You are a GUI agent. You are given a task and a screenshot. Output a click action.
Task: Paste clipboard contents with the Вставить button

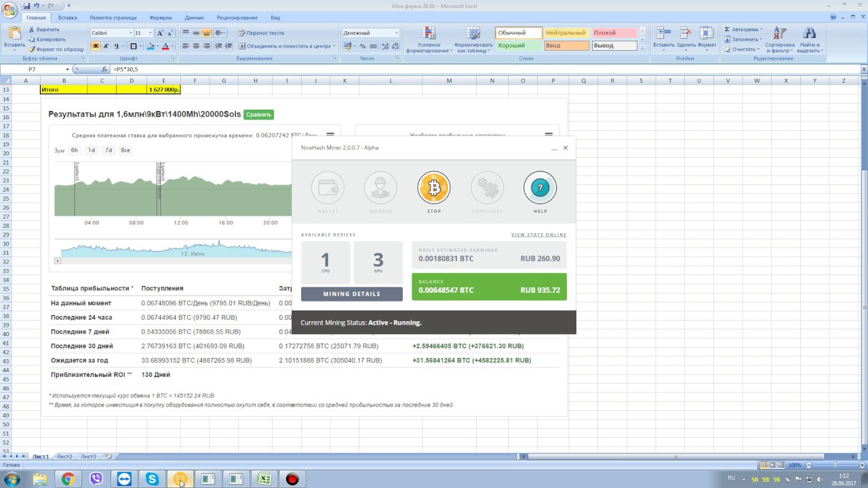14,38
